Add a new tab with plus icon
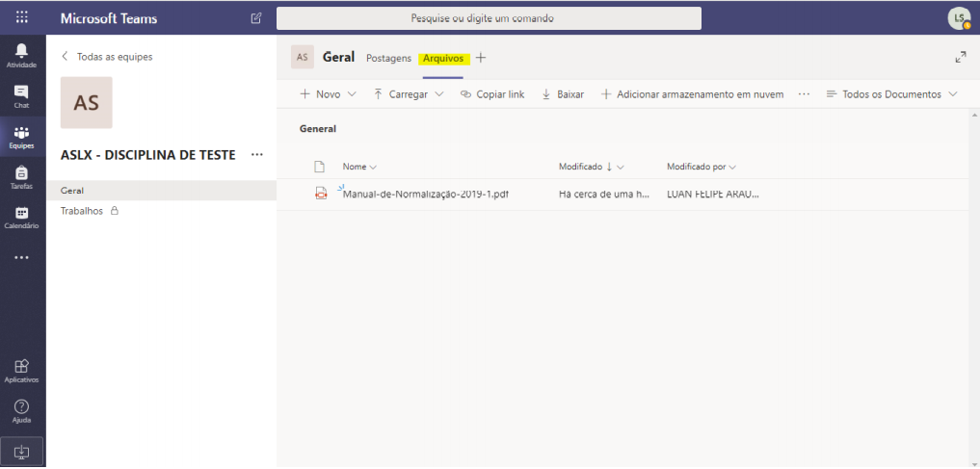Screen dimensions: 980x469 [x=481, y=58]
